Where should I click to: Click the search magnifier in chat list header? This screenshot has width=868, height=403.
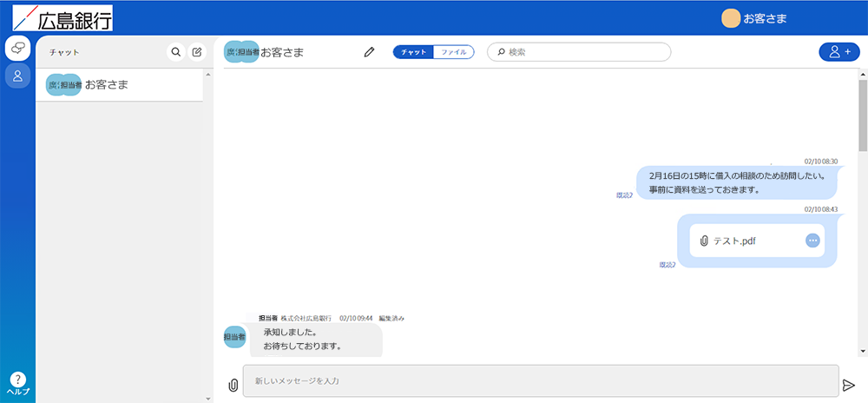pos(176,52)
